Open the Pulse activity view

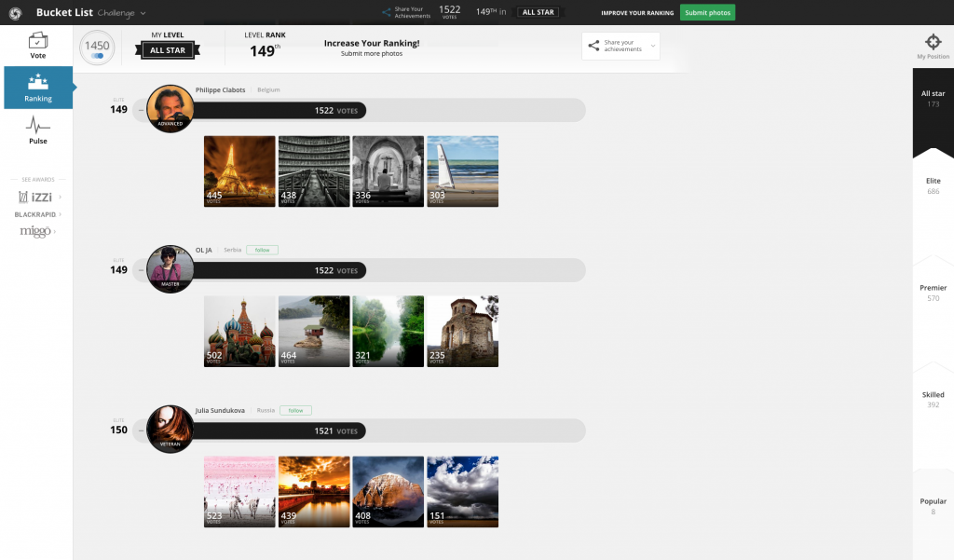[37, 130]
